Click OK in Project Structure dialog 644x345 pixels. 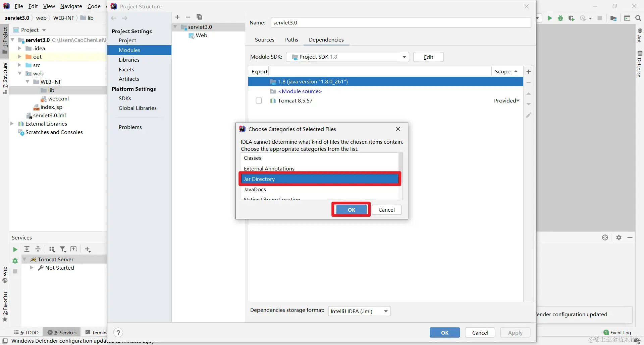point(445,333)
